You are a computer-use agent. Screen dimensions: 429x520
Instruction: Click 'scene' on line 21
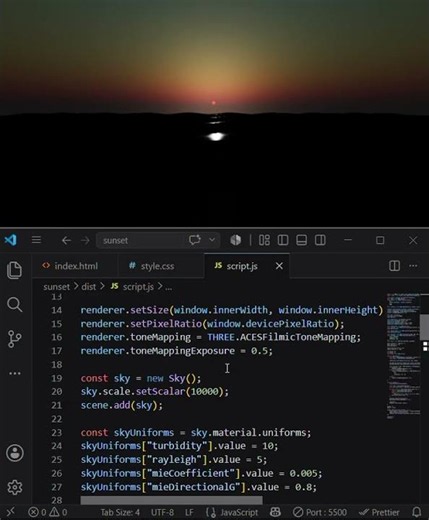point(94,405)
